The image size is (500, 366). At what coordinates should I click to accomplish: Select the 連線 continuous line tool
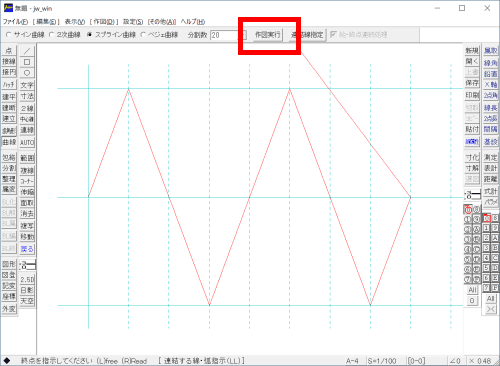[x=27, y=130]
